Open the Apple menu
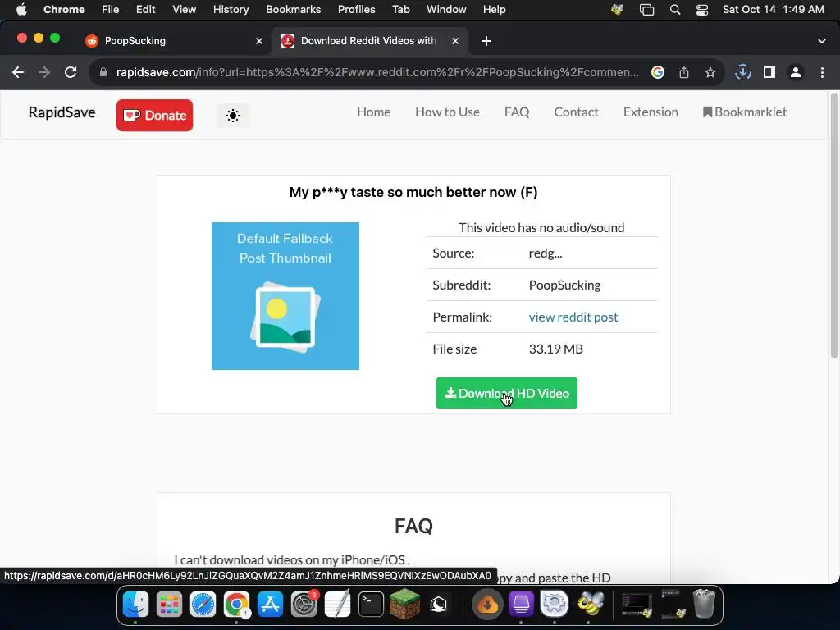 [21, 10]
